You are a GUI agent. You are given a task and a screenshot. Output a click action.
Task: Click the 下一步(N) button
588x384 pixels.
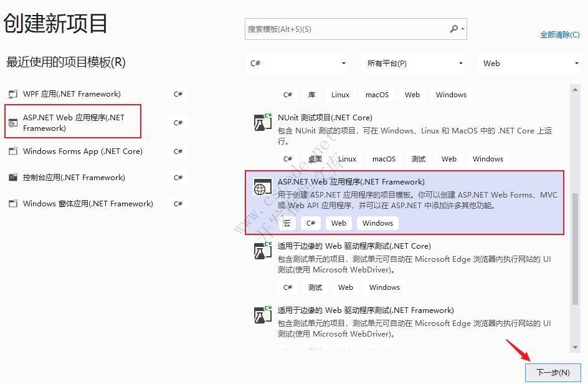(553, 372)
